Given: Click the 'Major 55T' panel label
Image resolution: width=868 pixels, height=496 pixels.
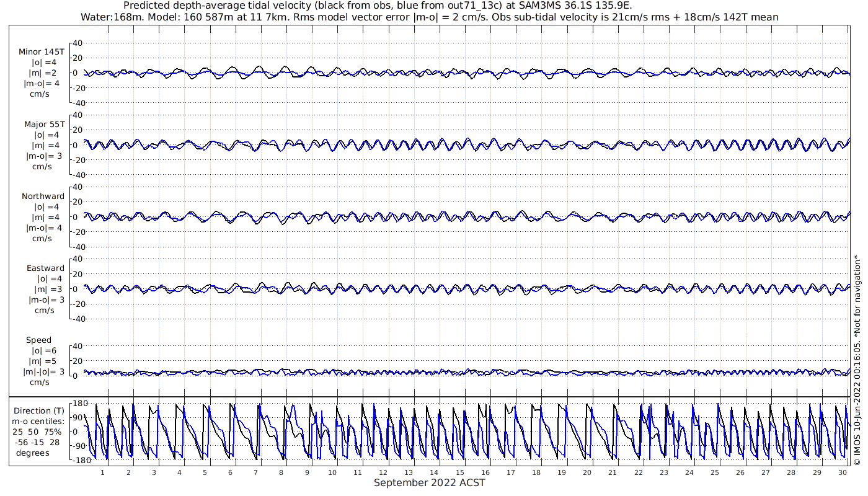Looking at the screenshot, I should [x=44, y=124].
